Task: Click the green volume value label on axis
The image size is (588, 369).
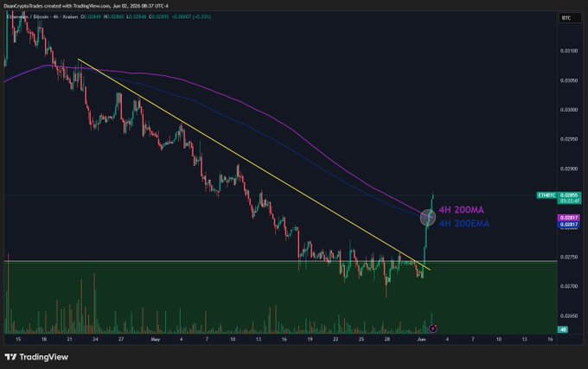Action: tap(563, 329)
